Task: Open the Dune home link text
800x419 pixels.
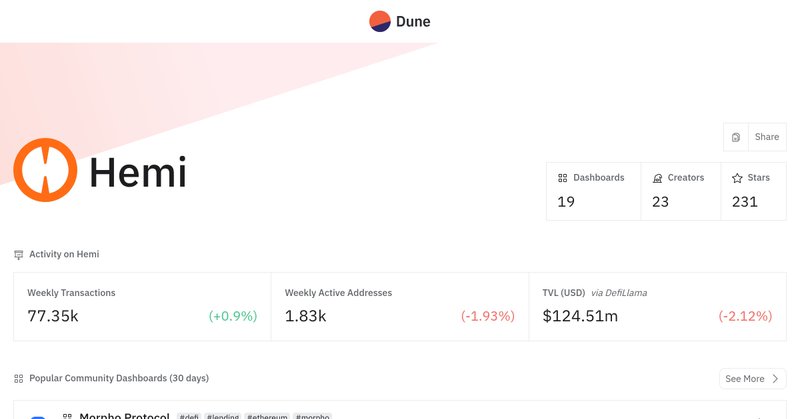Action: tap(413, 21)
